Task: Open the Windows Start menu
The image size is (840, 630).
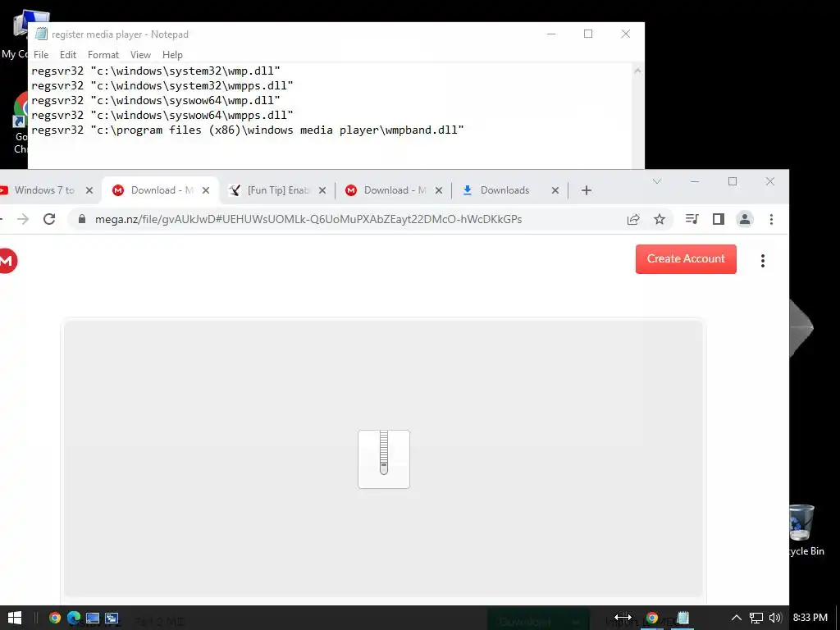Action: coord(15,618)
